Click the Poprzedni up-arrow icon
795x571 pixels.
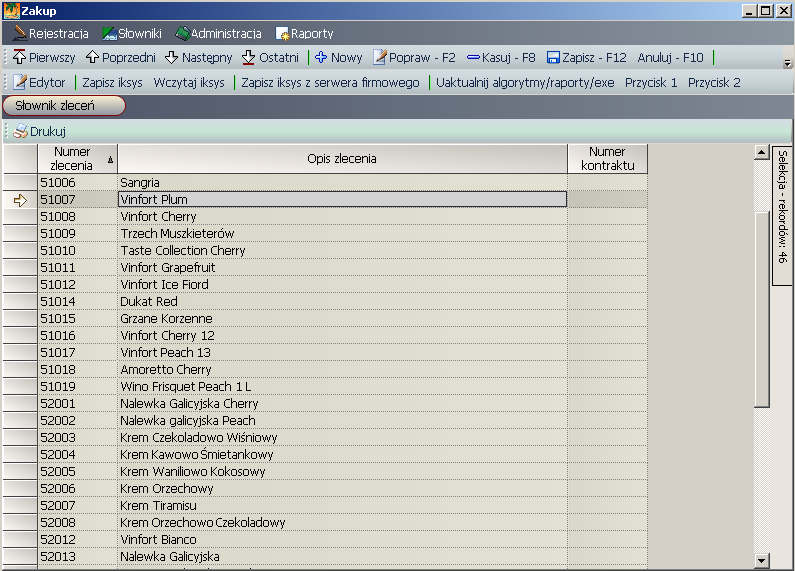[92, 57]
